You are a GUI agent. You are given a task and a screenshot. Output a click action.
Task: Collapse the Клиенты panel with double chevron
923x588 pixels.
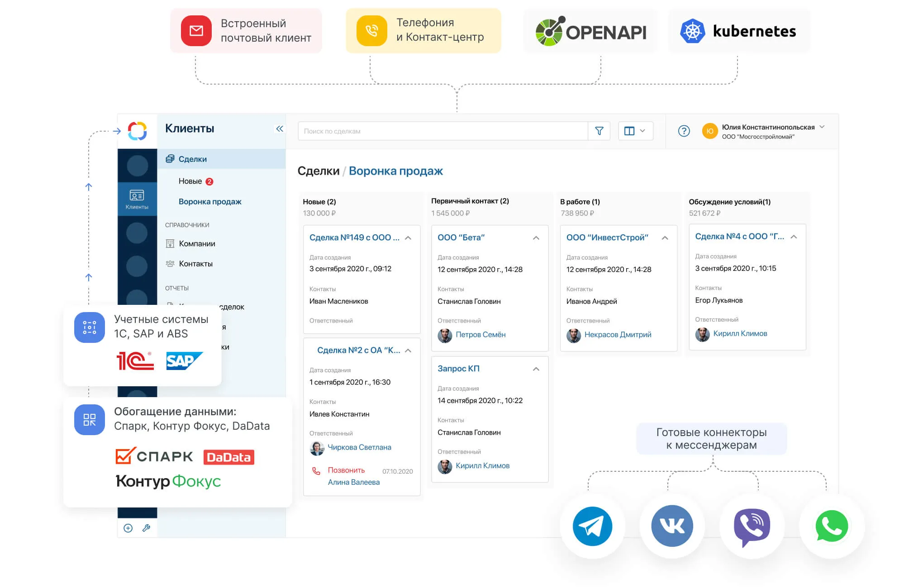280,129
